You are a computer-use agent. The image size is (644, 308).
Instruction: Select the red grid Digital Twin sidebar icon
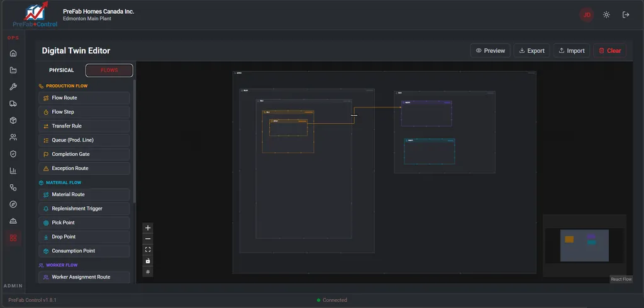pos(13,238)
